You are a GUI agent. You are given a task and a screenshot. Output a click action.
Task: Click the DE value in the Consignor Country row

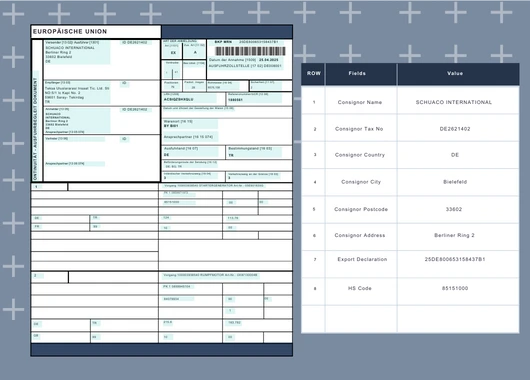pos(455,155)
